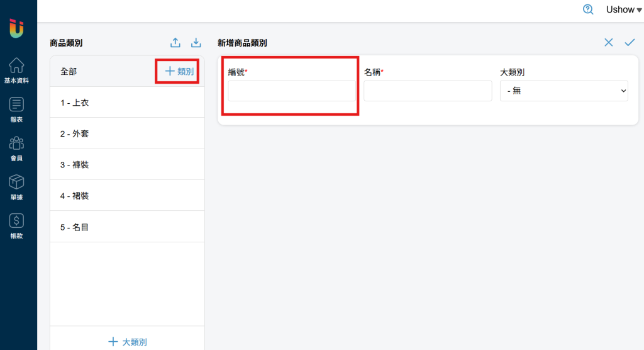Confirm new category with the checkmark icon
This screenshot has height=350, width=644.
pyautogui.click(x=630, y=42)
